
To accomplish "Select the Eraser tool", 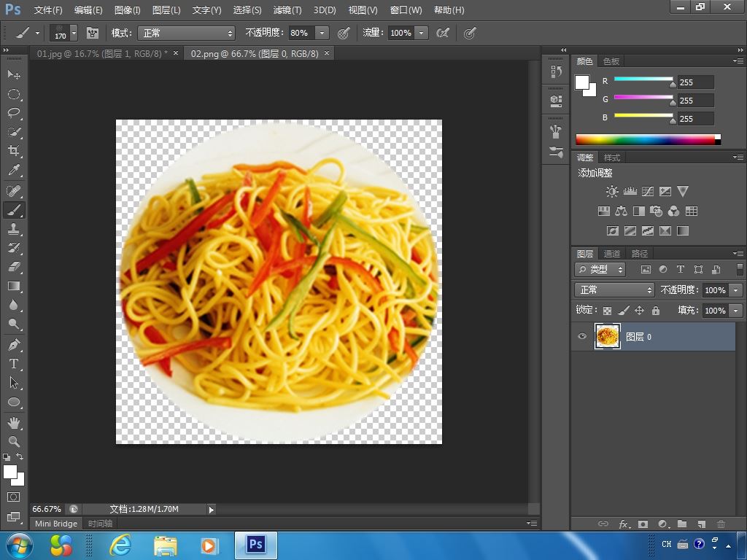I will click(14, 267).
